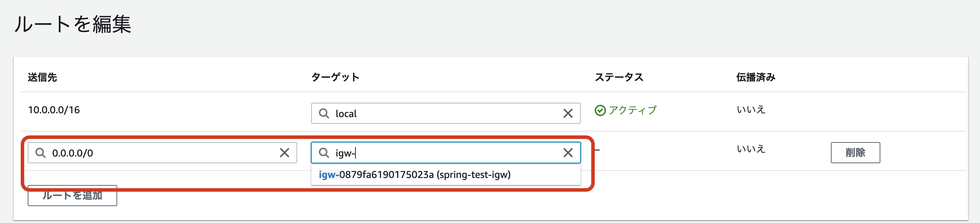Click the magnifier icon in the 0.0.0.0/0 destination field
The width and height of the screenshot is (980, 223).
[x=41, y=153]
